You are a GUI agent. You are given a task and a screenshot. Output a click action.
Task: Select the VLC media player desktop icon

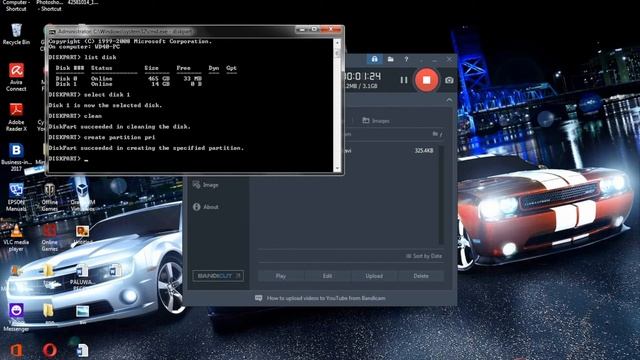[16, 237]
